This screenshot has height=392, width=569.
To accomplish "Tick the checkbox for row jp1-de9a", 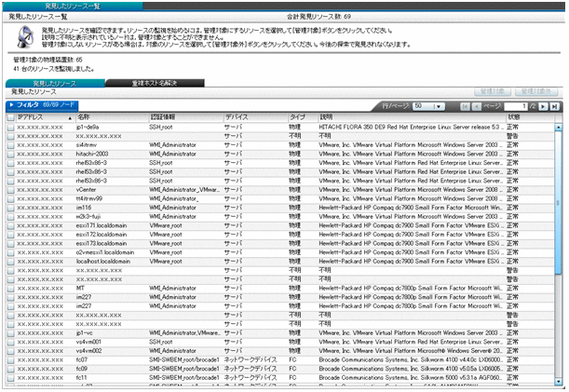I will tap(11, 126).
